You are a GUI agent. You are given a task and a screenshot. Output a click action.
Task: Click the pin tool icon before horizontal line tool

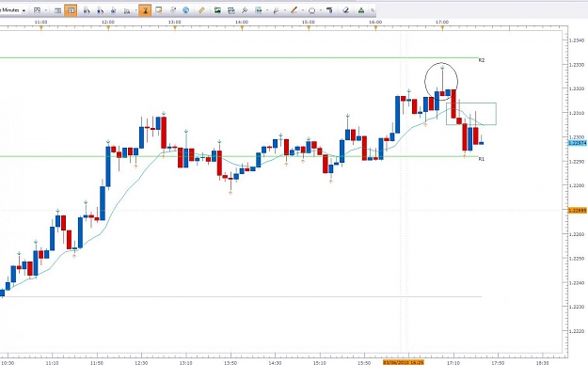point(245,10)
